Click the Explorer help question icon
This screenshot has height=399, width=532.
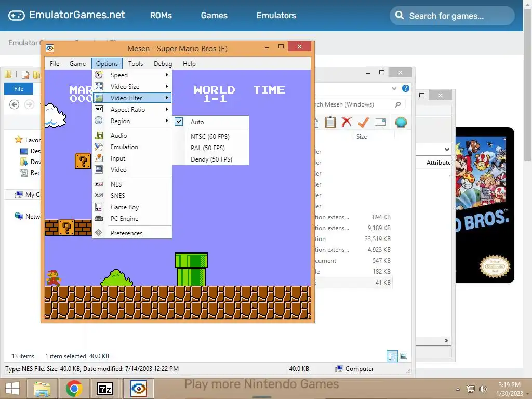point(405,88)
